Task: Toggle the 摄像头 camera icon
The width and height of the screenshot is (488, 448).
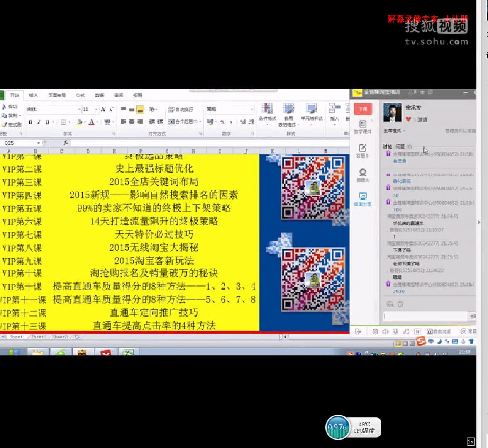Action: coord(363,175)
